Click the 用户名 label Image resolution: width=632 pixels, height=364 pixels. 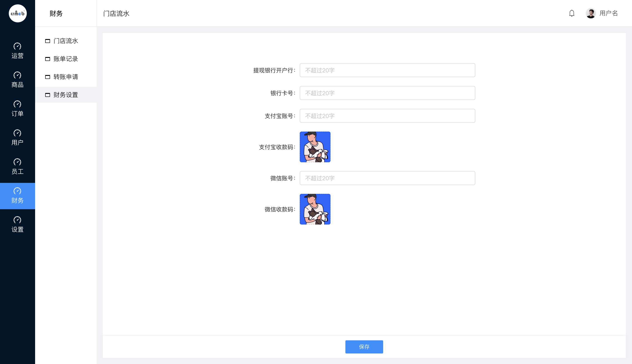pos(609,13)
